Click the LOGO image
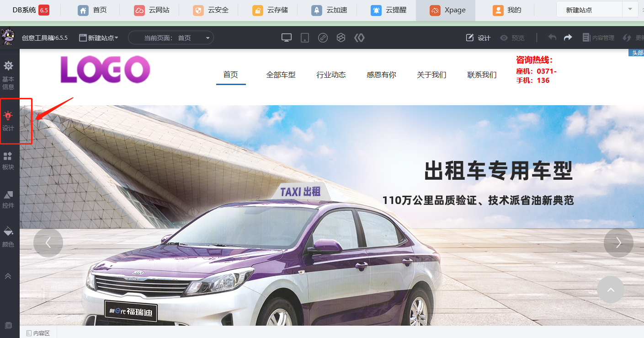 [105, 70]
